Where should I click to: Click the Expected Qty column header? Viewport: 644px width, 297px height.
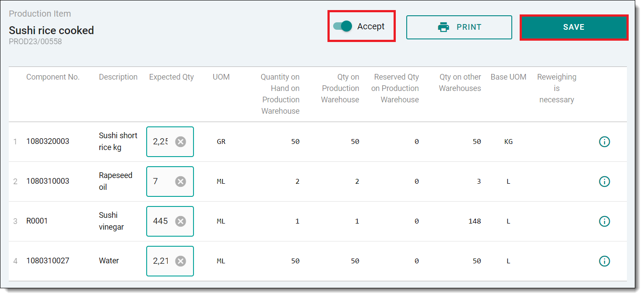[x=171, y=77]
